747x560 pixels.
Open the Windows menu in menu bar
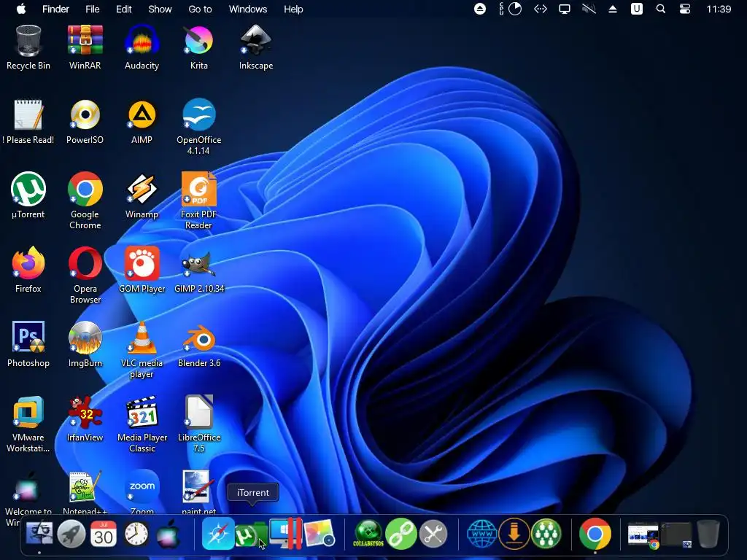pyautogui.click(x=248, y=9)
